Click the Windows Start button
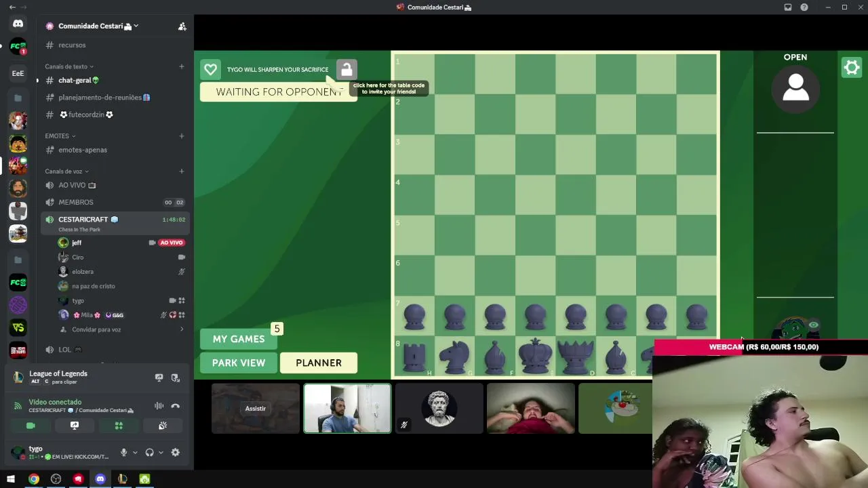This screenshot has width=868, height=488. coord(11,479)
